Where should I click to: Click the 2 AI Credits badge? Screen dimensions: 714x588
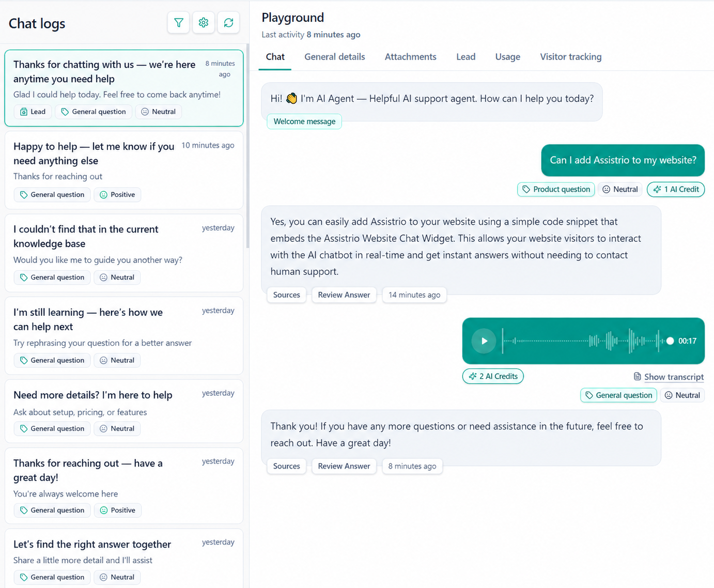pos(493,376)
